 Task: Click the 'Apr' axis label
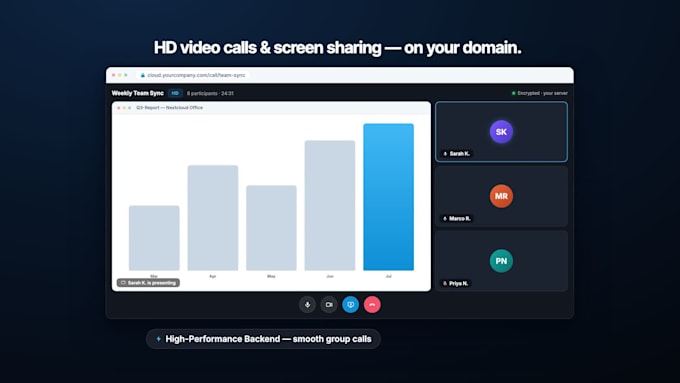click(212, 276)
